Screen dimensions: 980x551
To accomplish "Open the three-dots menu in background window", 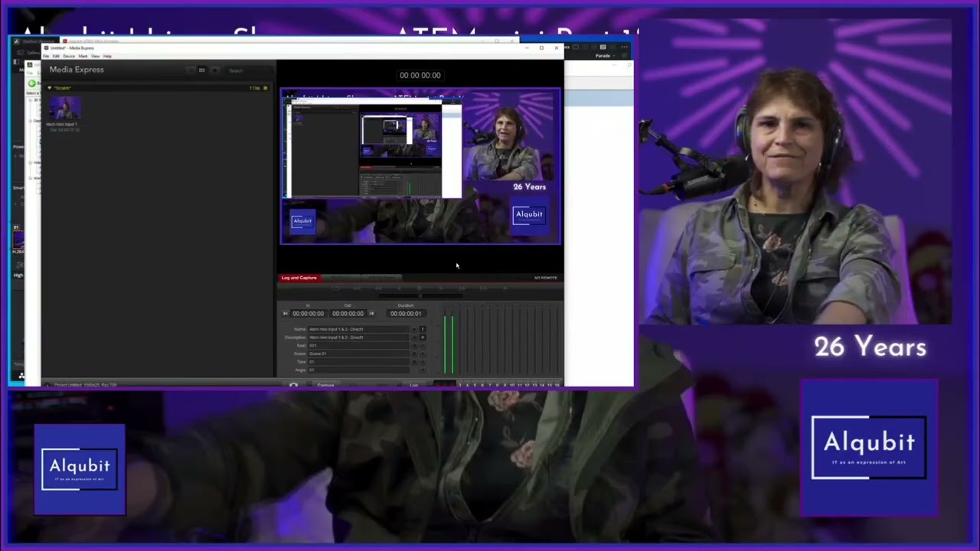I will 625,47.
